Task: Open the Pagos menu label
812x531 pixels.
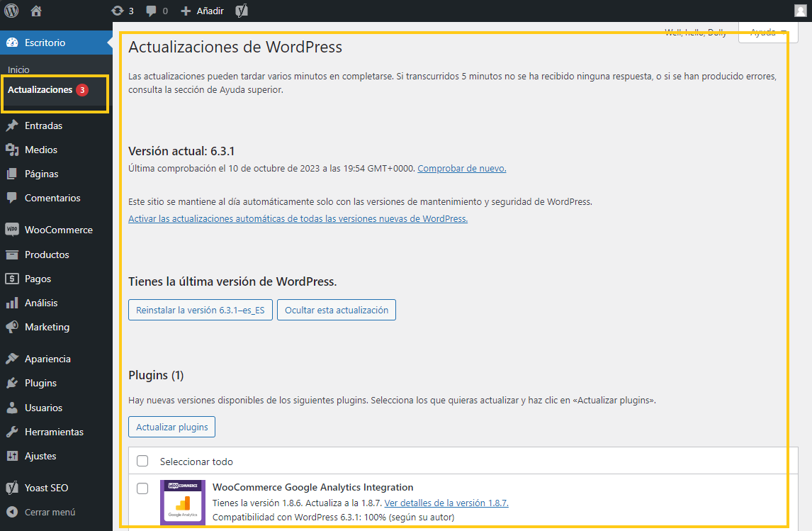Action: point(38,279)
